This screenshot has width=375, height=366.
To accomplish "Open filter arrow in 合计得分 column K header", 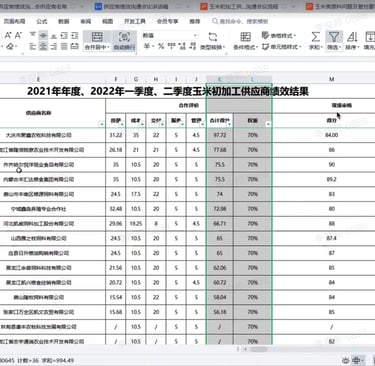I will click(x=230, y=124).
